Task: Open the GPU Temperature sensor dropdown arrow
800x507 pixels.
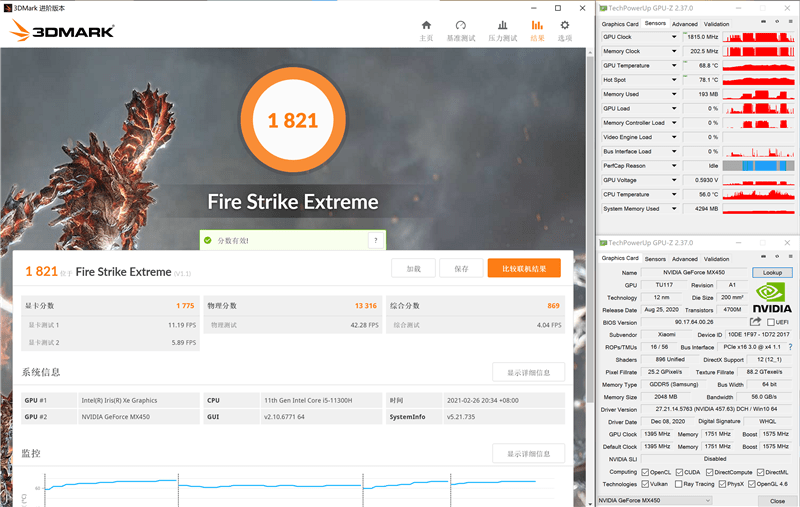Action: [674, 65]
